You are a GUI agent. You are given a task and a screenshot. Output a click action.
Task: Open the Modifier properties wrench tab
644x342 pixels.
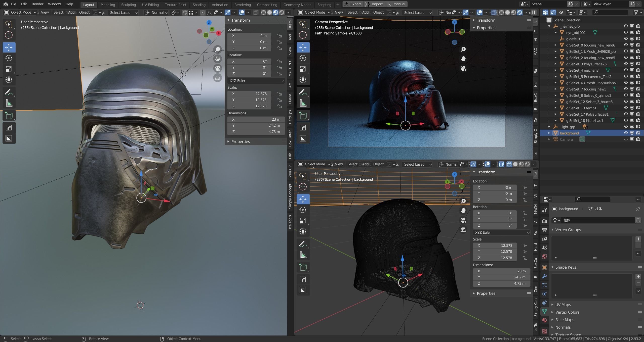(545, 276)
